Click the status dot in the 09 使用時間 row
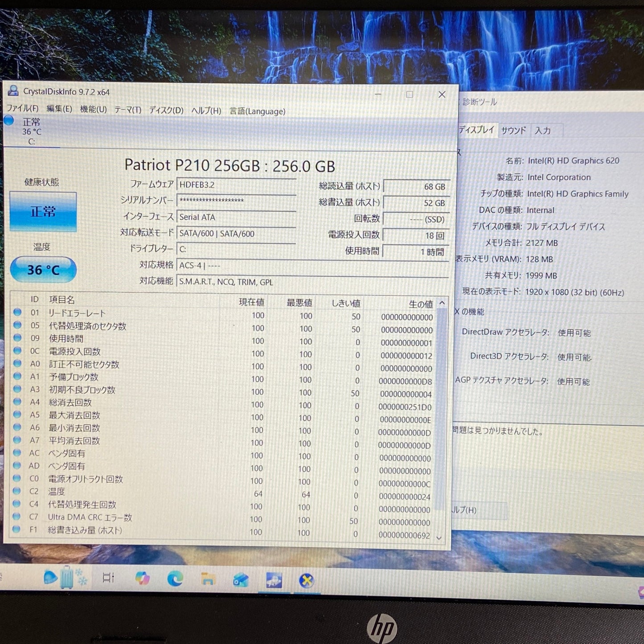The height and width of the screenshot is (644, 644). (17, 338)
